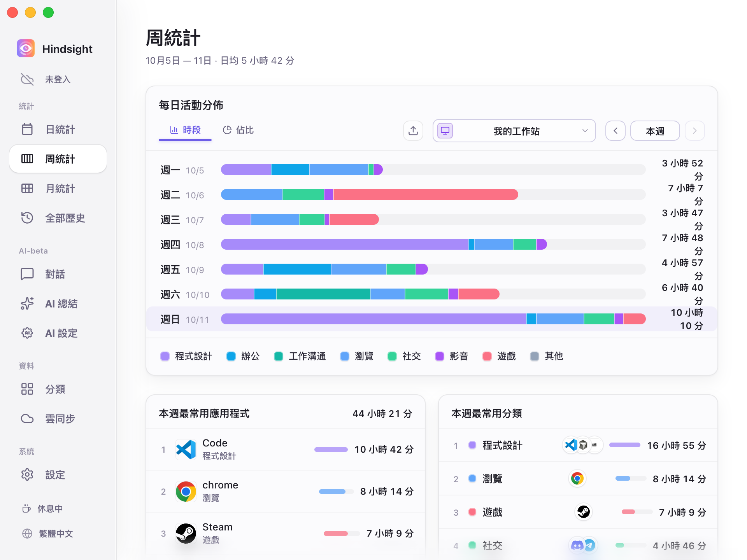Open 日統計 daily stats calendar icon
Viewport: 747px width, 560px height.
(27, 129)
